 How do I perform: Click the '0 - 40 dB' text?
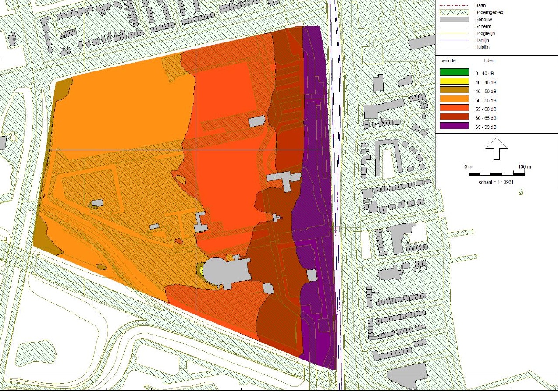484,73
